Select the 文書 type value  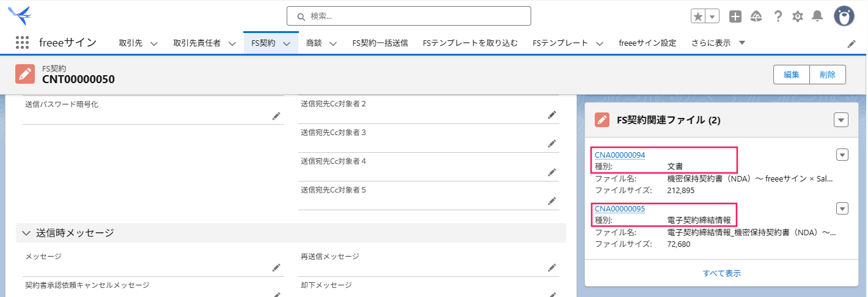[x=675, y=166]
